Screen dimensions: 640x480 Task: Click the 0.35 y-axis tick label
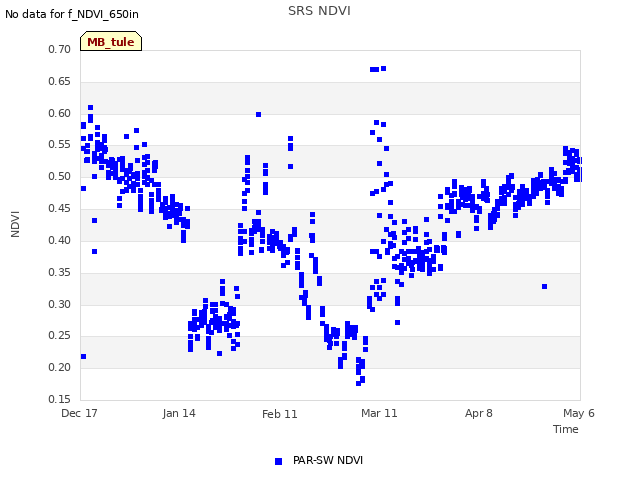coord(60,272)
